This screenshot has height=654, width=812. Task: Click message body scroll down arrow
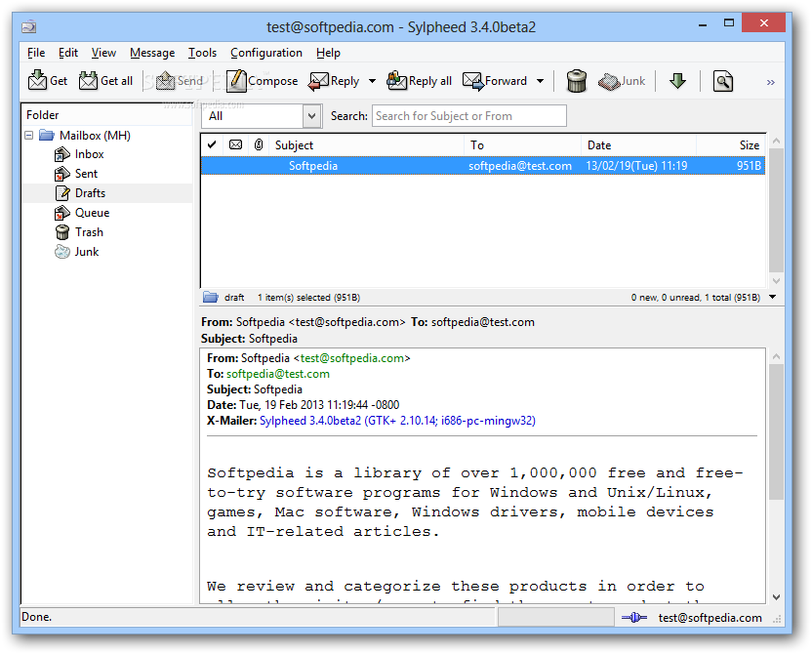776,597
